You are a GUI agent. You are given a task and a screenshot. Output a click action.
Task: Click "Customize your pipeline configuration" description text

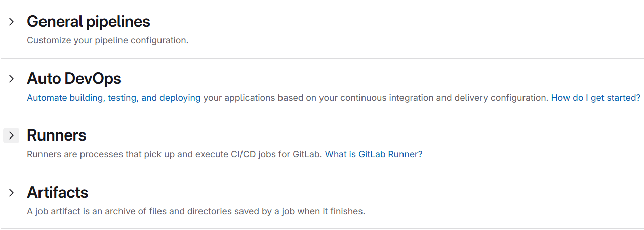coord(107,40)
